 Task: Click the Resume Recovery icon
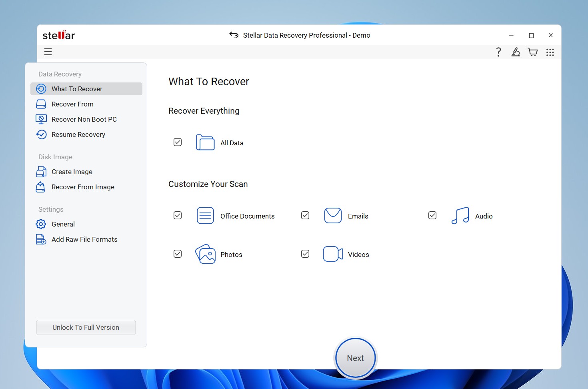[x=41, y=134]
